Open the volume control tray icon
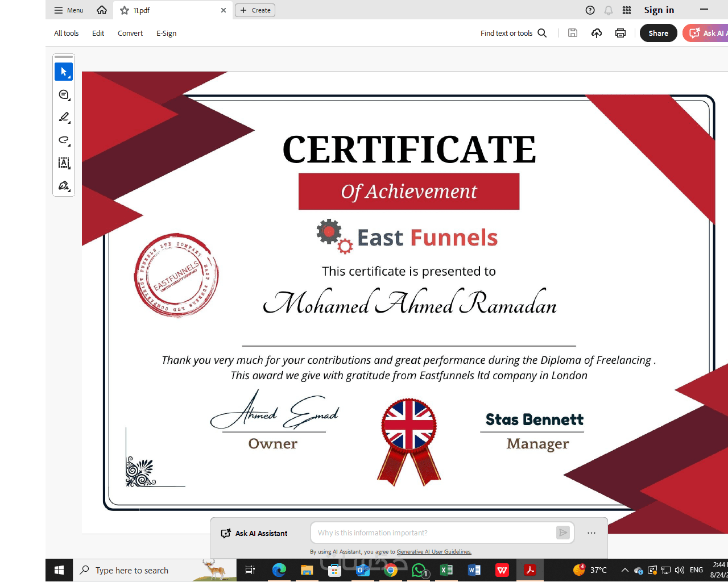 point(679,570)
